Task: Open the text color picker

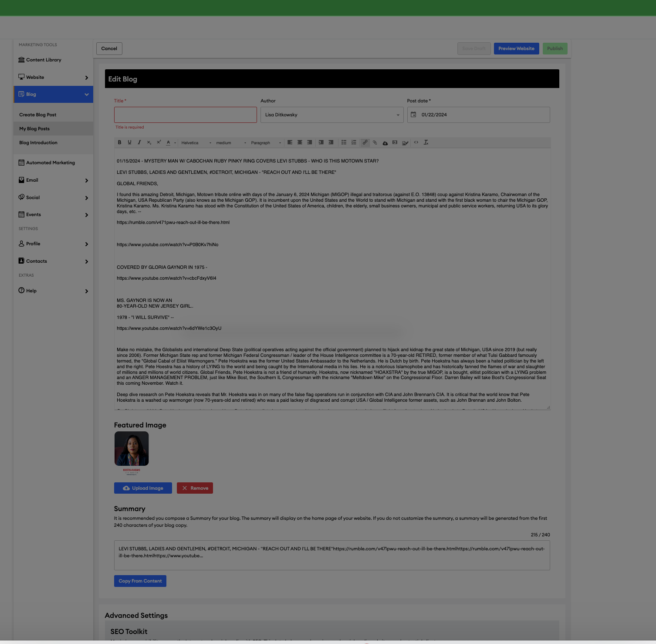Action: [x=169, y=142]
